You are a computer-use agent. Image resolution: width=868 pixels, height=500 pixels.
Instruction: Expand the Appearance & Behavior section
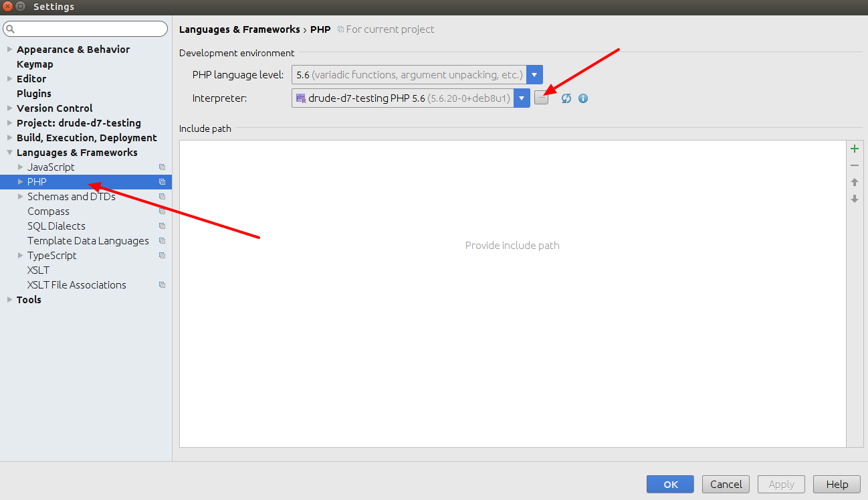[9, 50]
